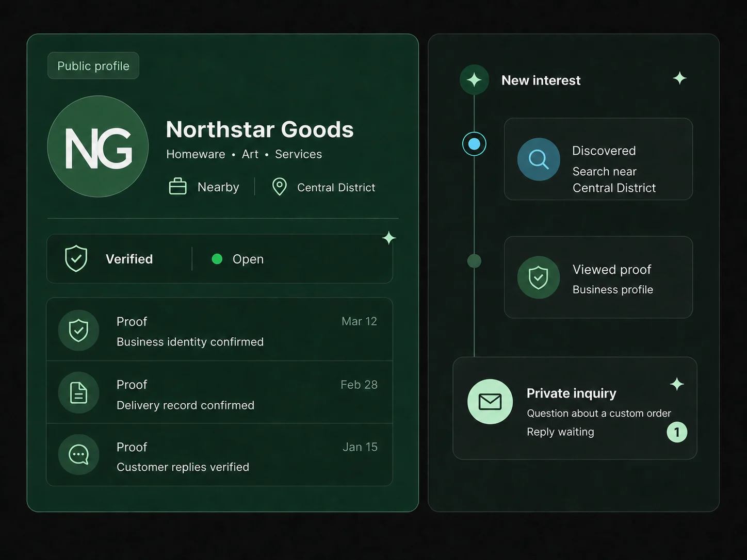This screenshot has width=747, height=560.
Task: Click the Feb 28 date
Action: (x=359, y=385)
